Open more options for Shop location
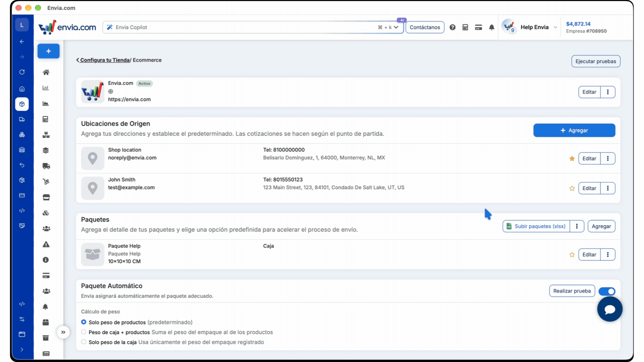The image size is (644, 362). [607, 159]
